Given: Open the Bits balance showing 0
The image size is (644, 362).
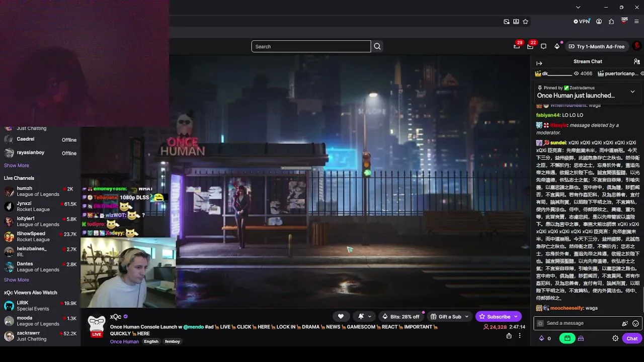Looking at the screenshot, I should [x=545, y=338].
